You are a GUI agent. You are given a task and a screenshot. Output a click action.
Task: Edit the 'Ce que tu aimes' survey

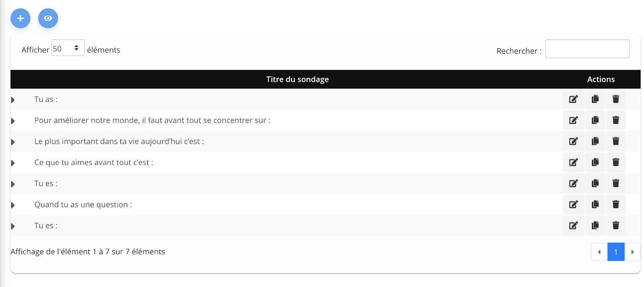pyautogui.click(x=574, y=162)
